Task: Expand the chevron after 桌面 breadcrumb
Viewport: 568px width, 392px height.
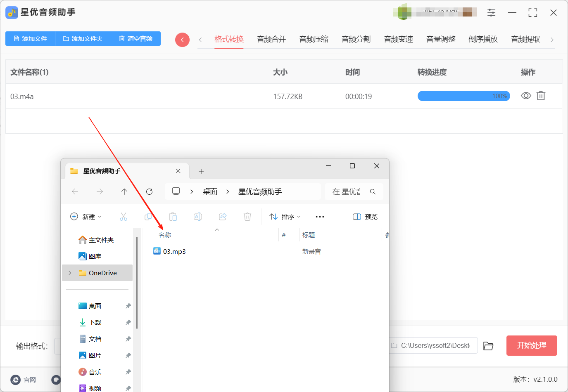Action: [x=228, y=191]
